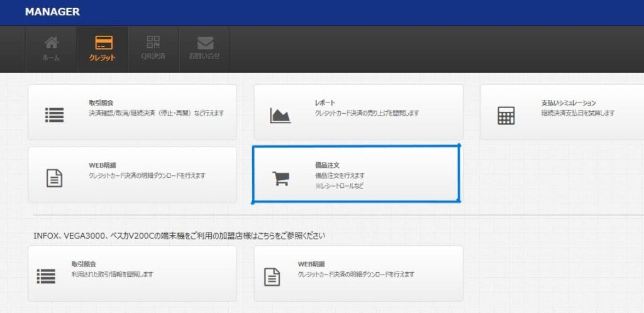The image size is (644, 313).
Task: Click the area chart icon for レポート
Action: pos(280,116)
